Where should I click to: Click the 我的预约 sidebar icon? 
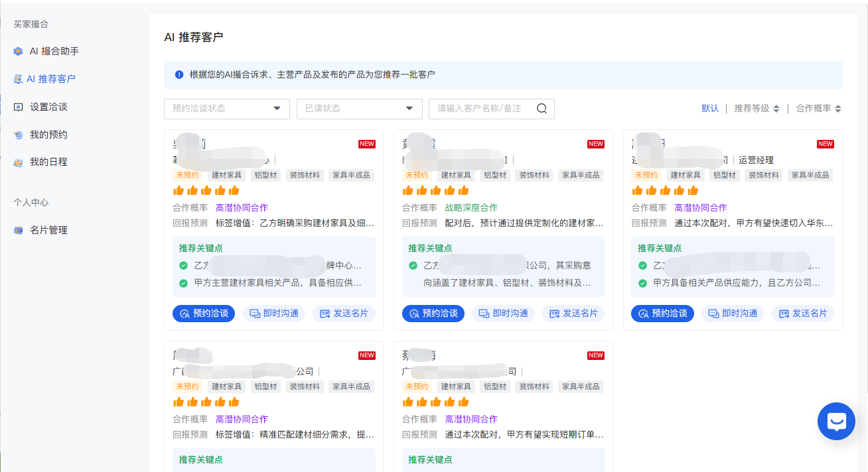tap(19, 135)
